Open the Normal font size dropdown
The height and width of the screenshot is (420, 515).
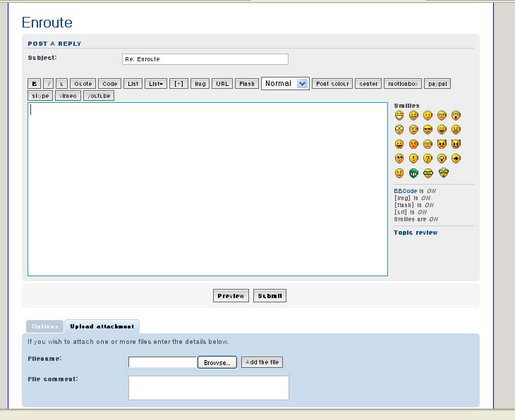tap(285, 83)
